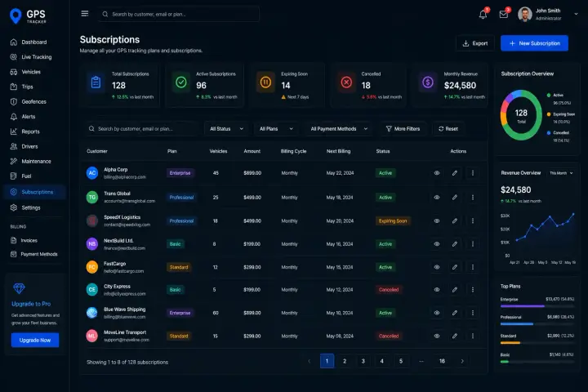
Task: Click the AC avatar for Alpha Corp
Action: [x=91, y=173]
